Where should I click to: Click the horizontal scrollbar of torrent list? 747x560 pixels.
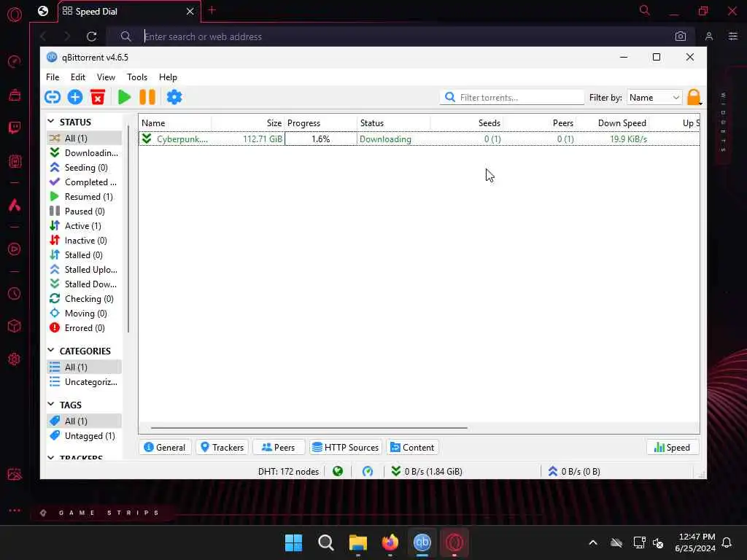tap(309, 427)
